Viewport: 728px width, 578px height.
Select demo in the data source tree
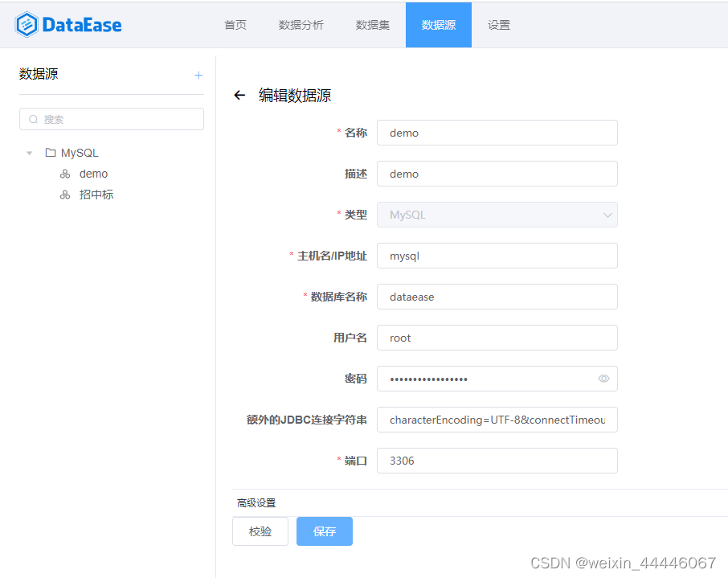coord(93,174)
